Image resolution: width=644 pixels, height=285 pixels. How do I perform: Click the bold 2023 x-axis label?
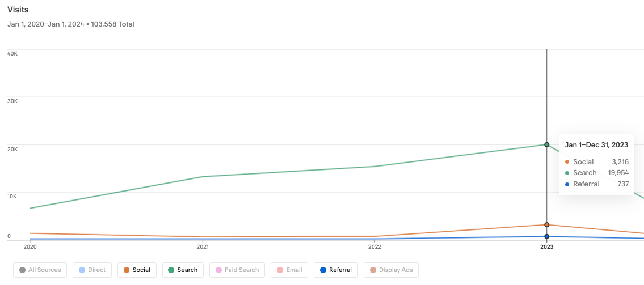[x=546, y=246]
